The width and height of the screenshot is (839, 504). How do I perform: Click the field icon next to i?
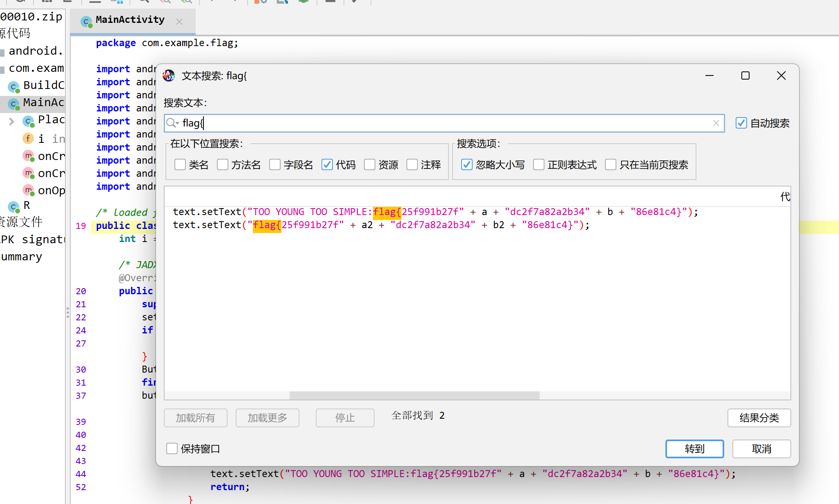[x=28, y=139]
